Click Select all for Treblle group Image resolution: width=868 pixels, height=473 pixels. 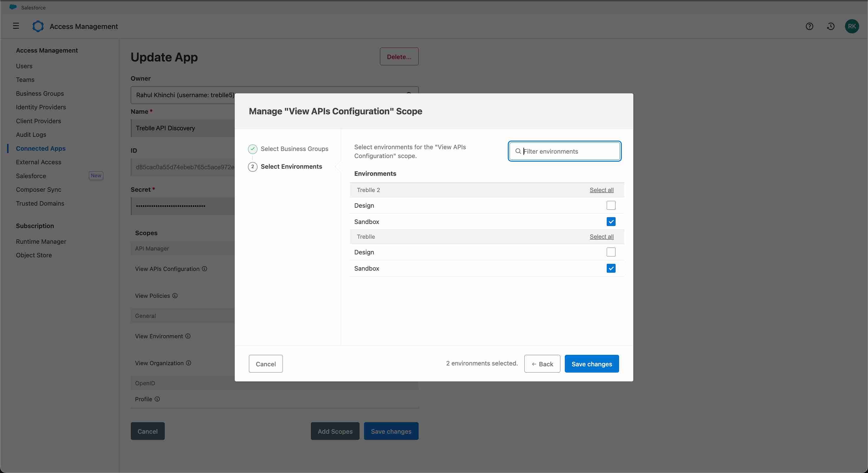click(x=601, y=237)
